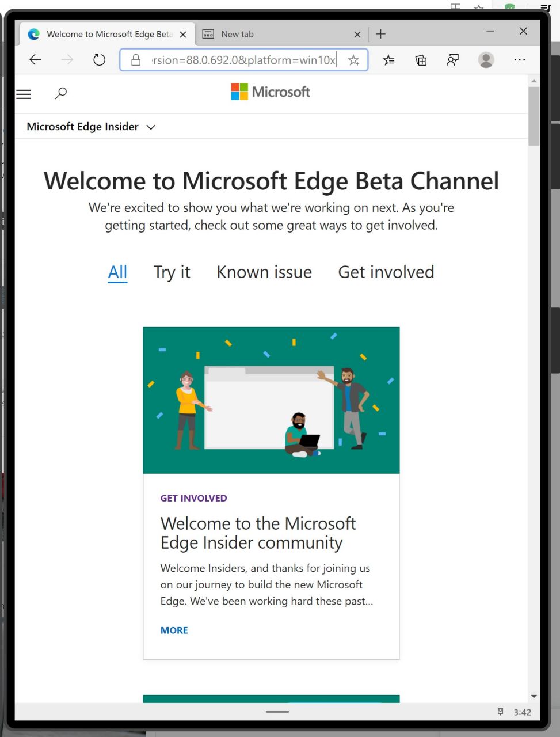This screenshot has width=560, height=737.
Task: Click the clock showing 3:42
Action: pyautogui.click(x=523, y=712)
